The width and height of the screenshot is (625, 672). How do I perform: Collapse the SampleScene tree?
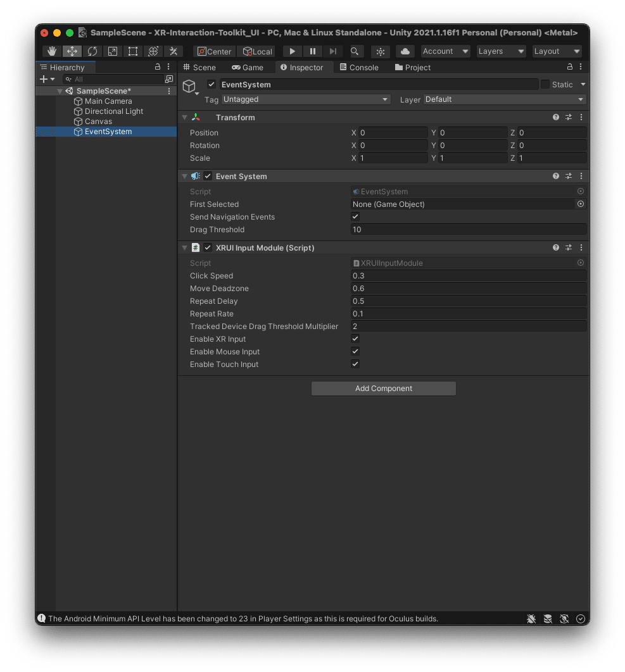(60, 91)
